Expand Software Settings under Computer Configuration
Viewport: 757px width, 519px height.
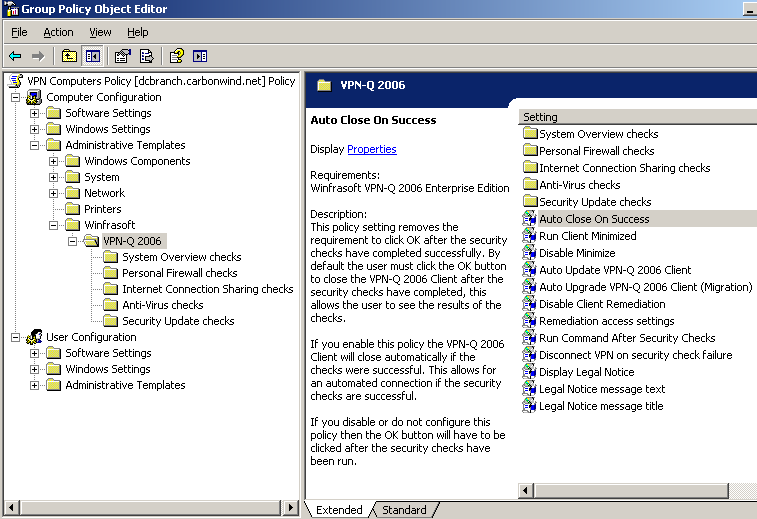(x=34, y=113)
